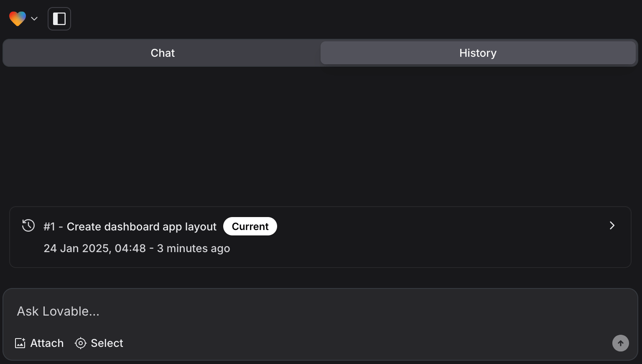Focus the Ask Lovable message input
Viewport: 642px width, 364px height.
[x=320, y=311]
